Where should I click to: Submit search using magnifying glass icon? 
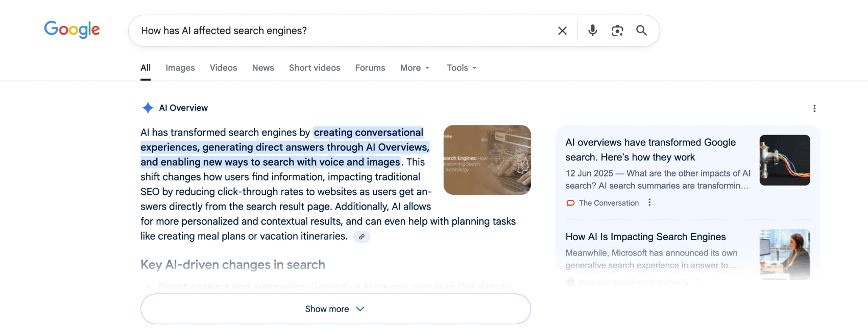point(641,31)
